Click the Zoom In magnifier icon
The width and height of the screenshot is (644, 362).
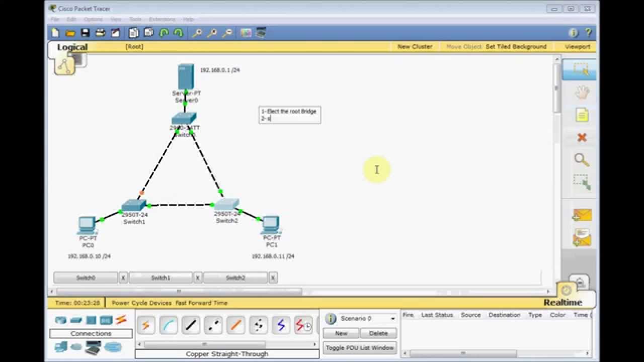point(197,33)
